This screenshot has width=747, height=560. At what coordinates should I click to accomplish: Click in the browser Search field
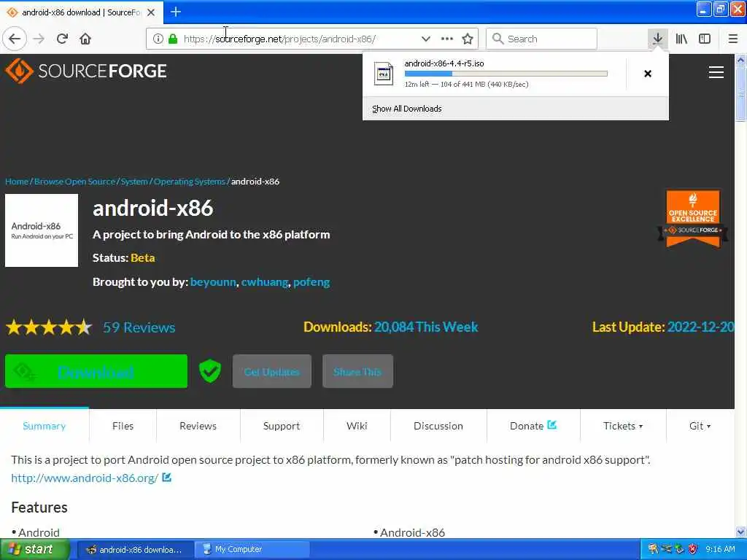click(542, 39)
